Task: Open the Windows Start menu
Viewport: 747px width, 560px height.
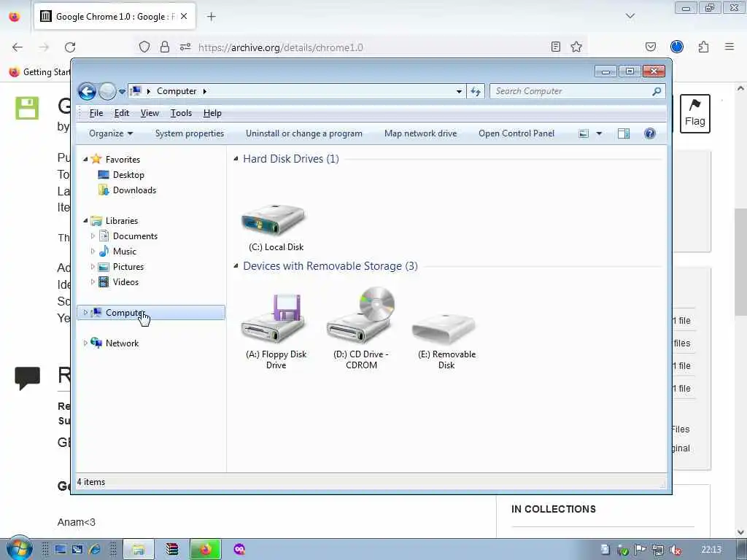Action: 19,548
